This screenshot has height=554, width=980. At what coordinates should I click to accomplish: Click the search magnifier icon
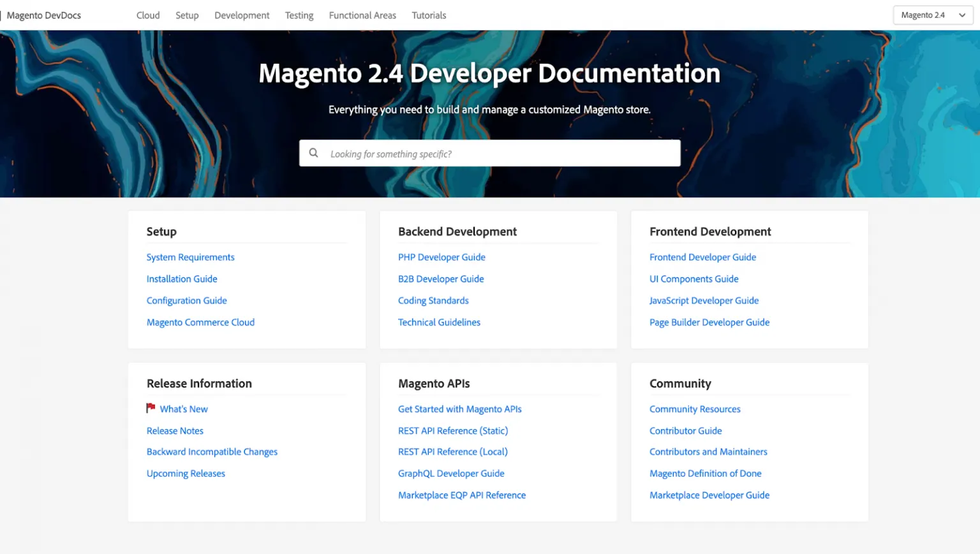click(313, 153)
